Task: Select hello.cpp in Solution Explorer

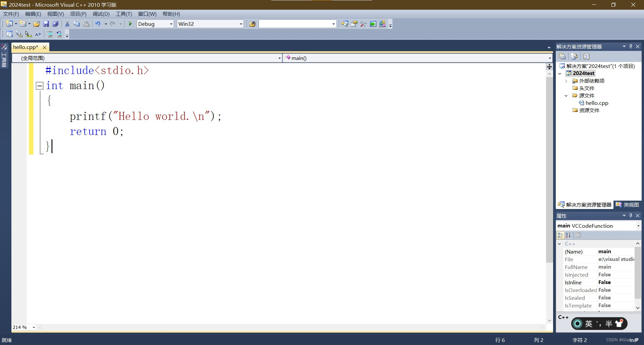Action: pyautogui.click(x=596, y=103)
